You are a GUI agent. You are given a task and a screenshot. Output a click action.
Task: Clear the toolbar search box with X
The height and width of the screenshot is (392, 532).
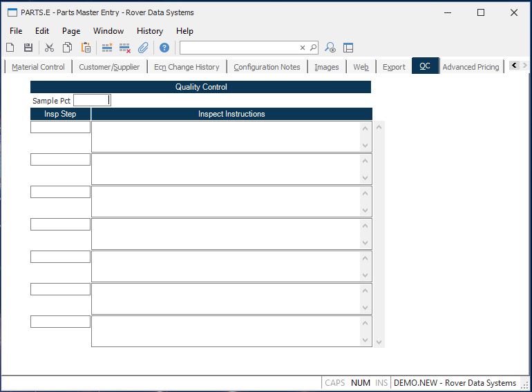click(x=303, y=48)
